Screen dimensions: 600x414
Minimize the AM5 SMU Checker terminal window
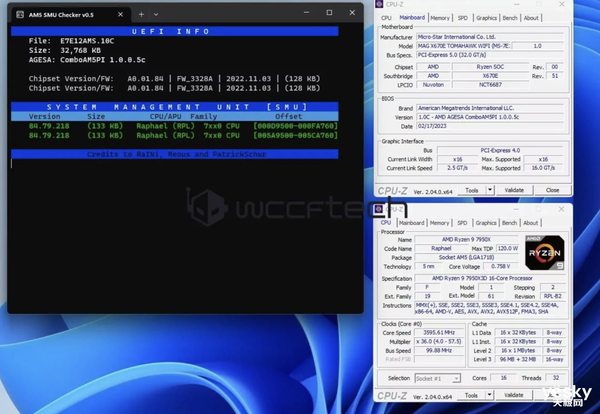pos(306,13)
